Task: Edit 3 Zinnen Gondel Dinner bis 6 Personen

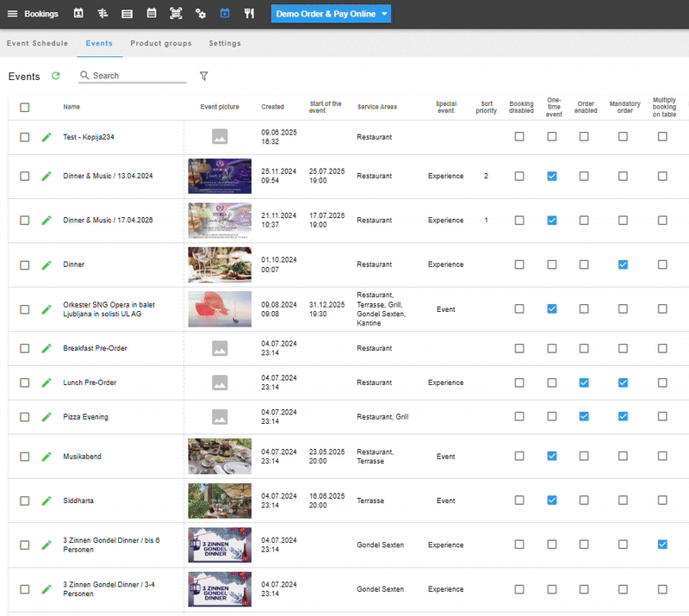Action: [47, 545]
